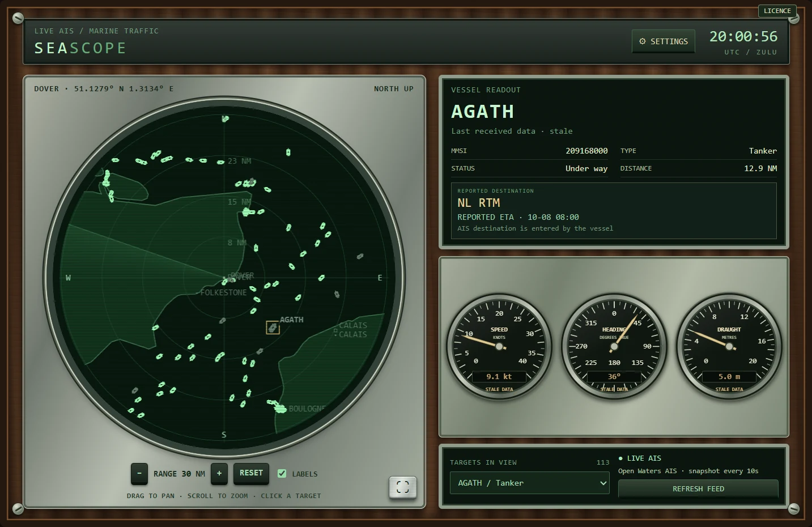Open the Settings panel

[663, 41]
